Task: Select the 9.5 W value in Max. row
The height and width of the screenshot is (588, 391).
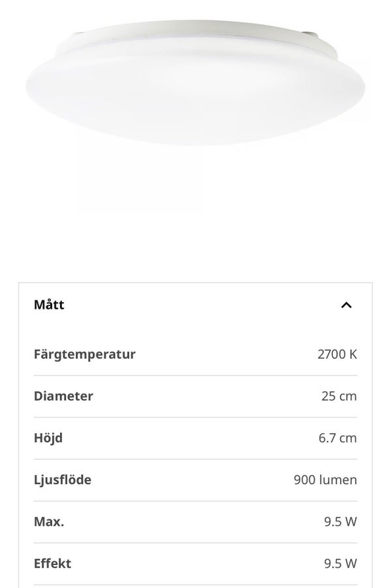Action: (x=341, y=521)
